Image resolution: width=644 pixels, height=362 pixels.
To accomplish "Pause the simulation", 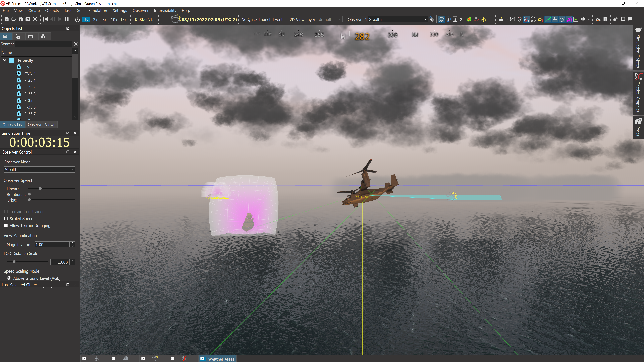I will tap(67, 19).
